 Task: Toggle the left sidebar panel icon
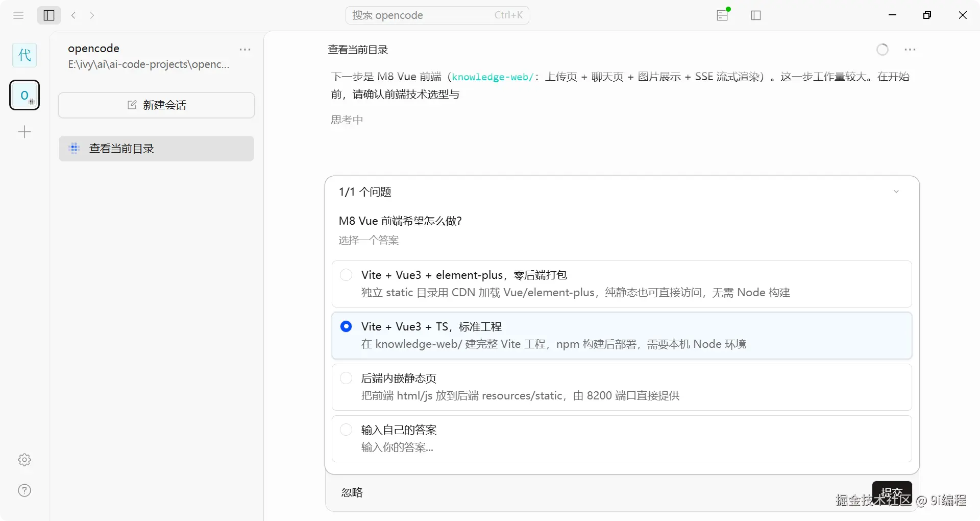pyautogui.click(x=49, y=15)
